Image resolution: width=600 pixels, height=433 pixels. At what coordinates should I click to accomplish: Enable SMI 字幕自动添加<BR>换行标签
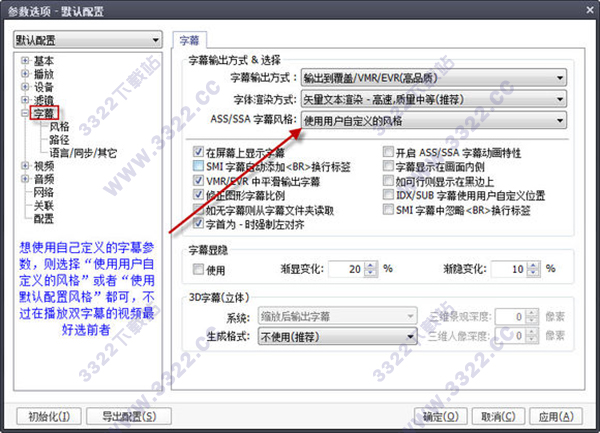(198, 166)
